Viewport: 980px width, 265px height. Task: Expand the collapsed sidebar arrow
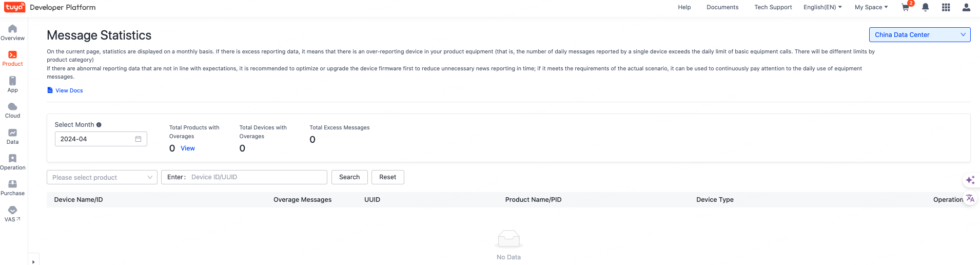pyautogui.click(x=33, y=261)
